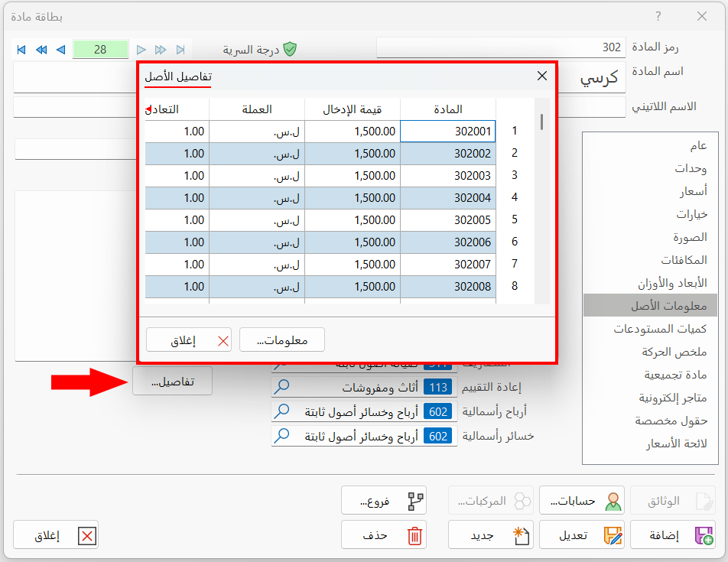The width and height of the screenshot is (728, 562).
Task: Select كميات المستودعات tab
Action: 650,329
